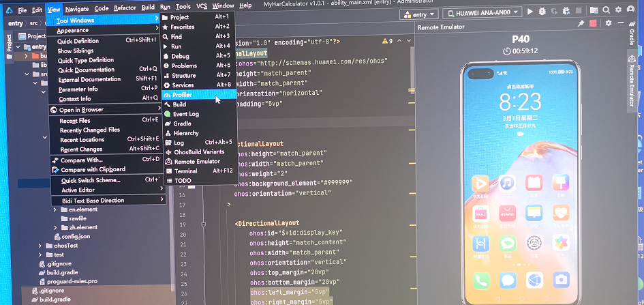Open IDE settings gear in main toolbar

pyautogui.click(x=619, y=10)
